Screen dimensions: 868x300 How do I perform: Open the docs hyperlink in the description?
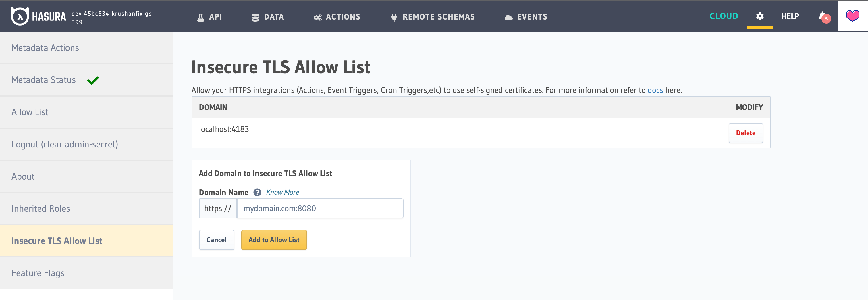click(x=655, y=90)
